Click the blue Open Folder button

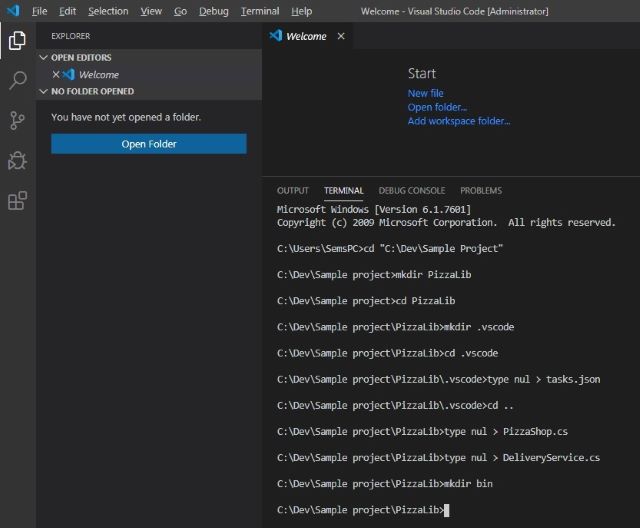click(x=149, y=144)
